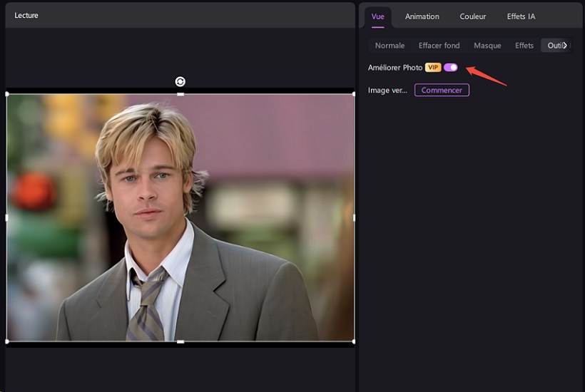Click the rotate handle above the image

(x=180, y=82)
